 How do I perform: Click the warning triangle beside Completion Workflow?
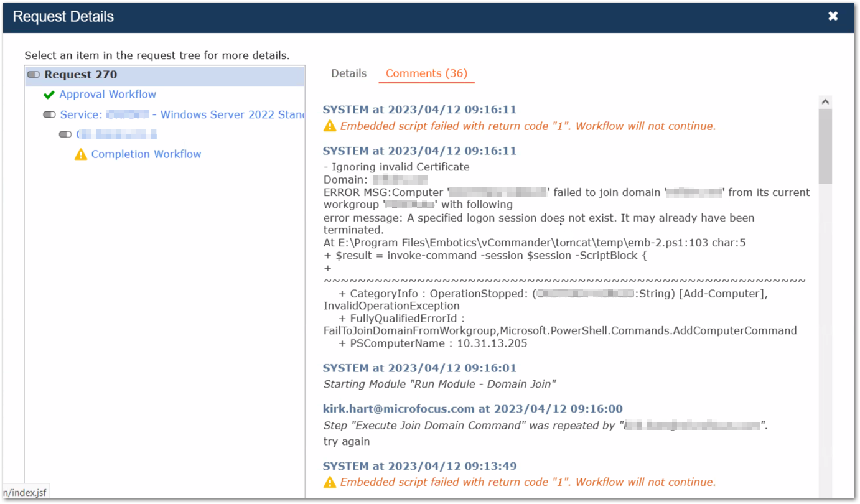click(x=81, y=154)
